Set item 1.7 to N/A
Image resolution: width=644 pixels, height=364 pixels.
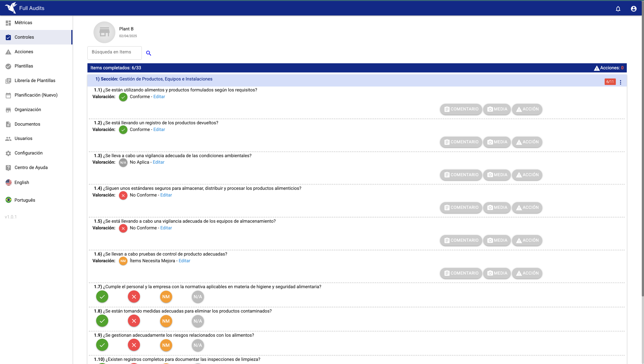coord(198,297)
